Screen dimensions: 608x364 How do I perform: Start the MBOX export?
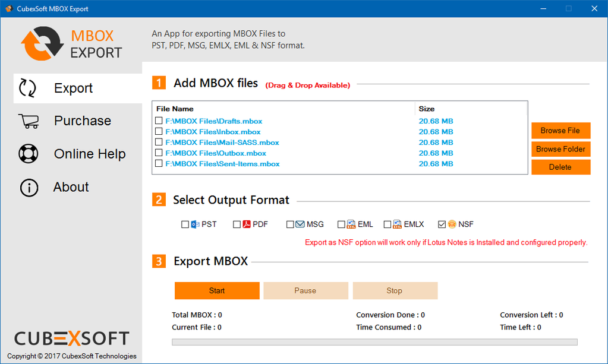click(217, 291)
